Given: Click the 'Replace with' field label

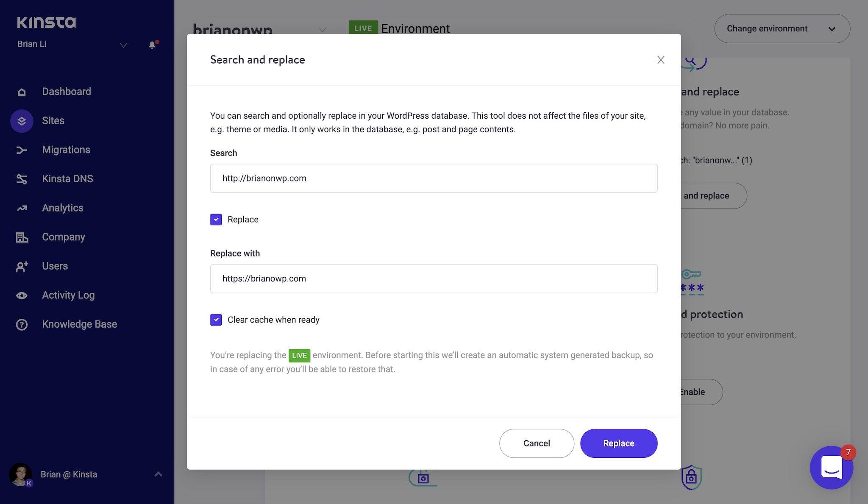Looking at the screenshot, I should click(x=235, y=253).
